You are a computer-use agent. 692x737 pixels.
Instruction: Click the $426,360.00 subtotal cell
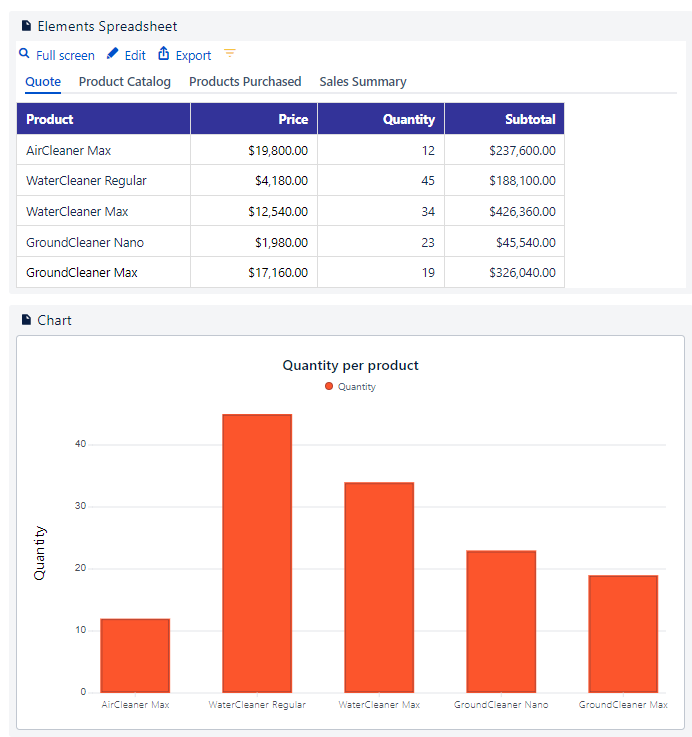(x=504, y=211)
